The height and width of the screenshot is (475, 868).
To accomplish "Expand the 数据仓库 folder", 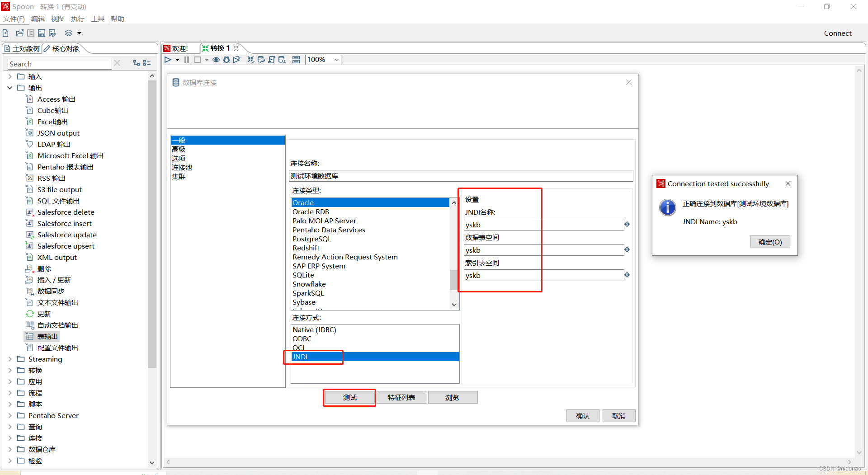I will [10, 449].
